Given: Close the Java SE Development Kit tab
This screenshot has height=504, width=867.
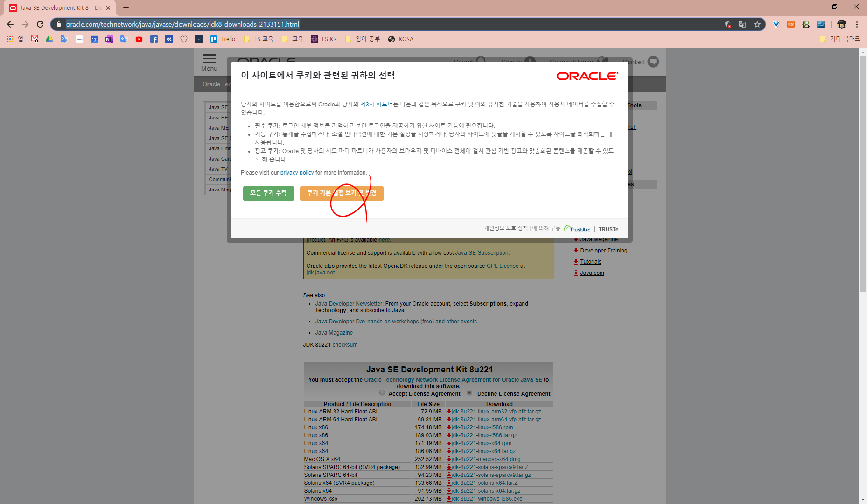Looking at the screenshot, I should [108, 8].
